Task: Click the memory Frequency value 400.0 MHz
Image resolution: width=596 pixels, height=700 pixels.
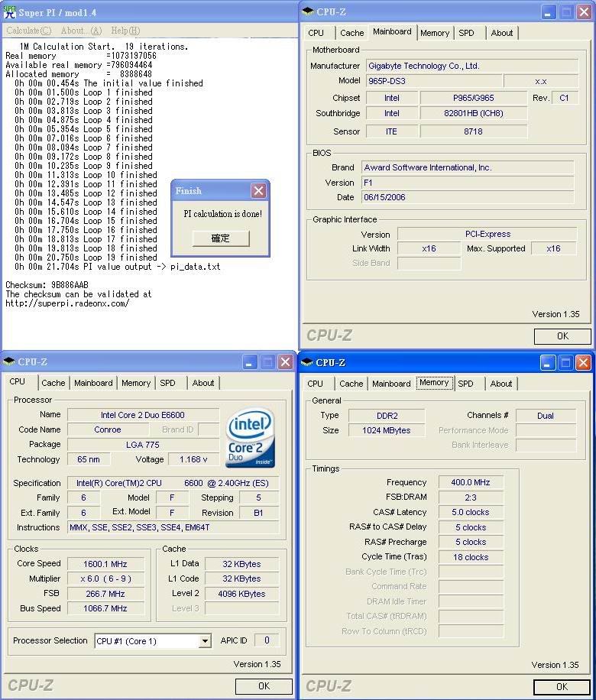Action: pyautogui.click(x=471, y=483)
